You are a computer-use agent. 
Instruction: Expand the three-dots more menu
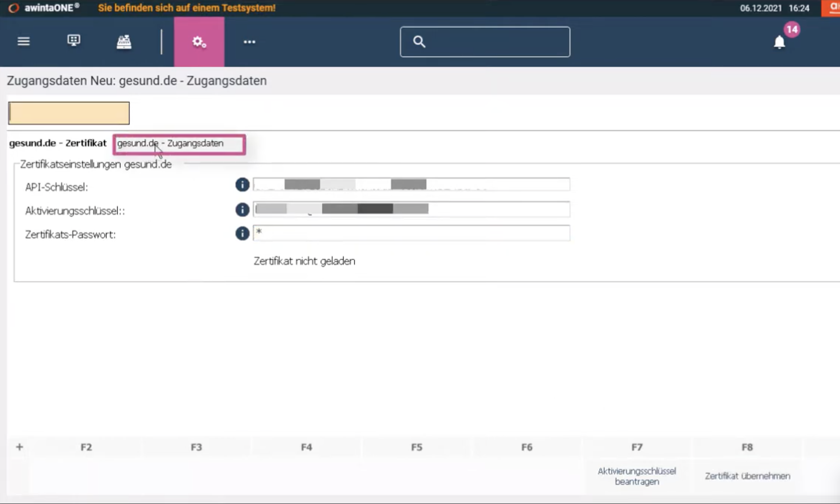point(249,42)
